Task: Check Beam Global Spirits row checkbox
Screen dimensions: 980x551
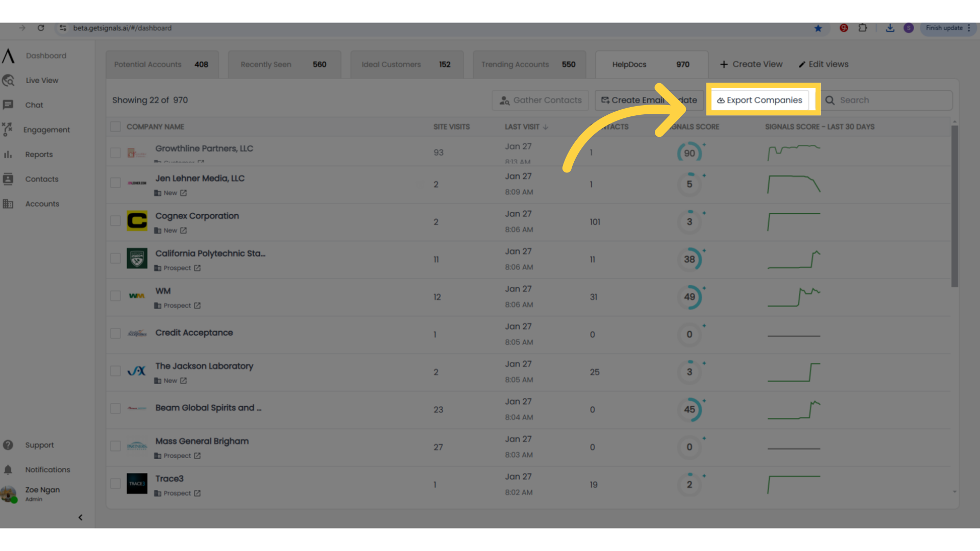Action: pyautogui.click(x=116, y=408)
